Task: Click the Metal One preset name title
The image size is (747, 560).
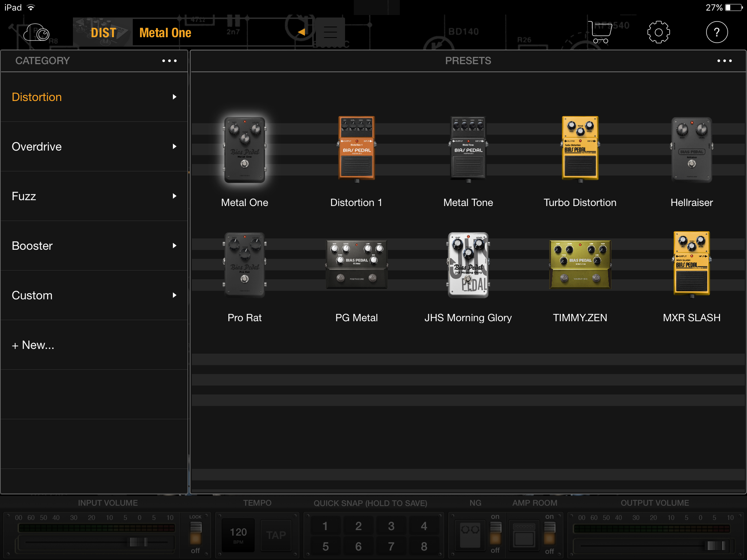Action: tap(165, 33)
